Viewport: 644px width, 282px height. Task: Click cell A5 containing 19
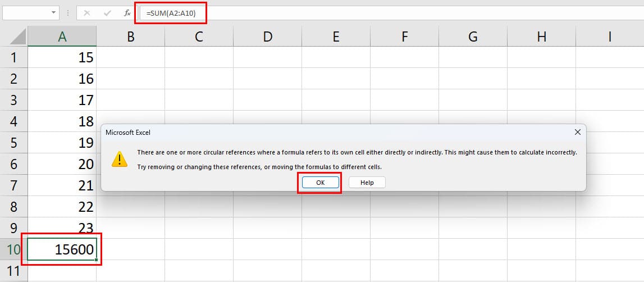pos(62,143)
